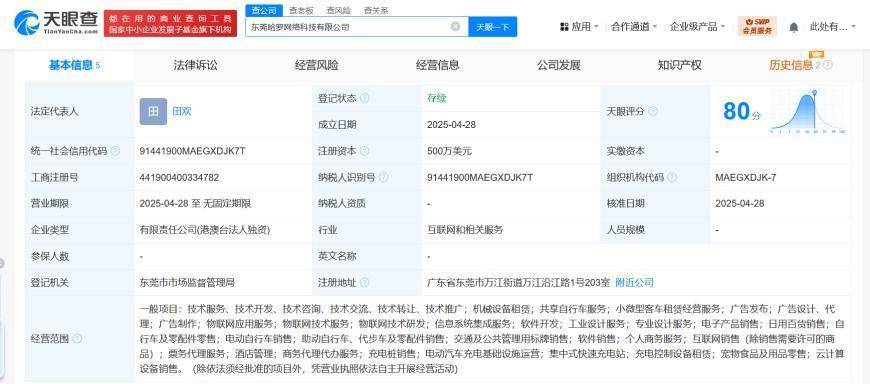This screenshot has height=384, width=870.
Task: Open the notification bell
Action: coord(794,27)
